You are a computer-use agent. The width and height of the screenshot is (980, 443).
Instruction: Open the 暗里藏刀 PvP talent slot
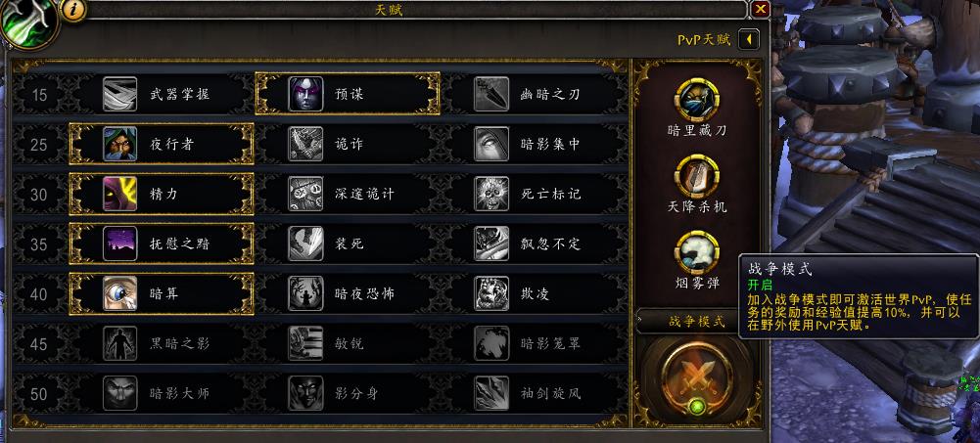(x=697, y=100)
